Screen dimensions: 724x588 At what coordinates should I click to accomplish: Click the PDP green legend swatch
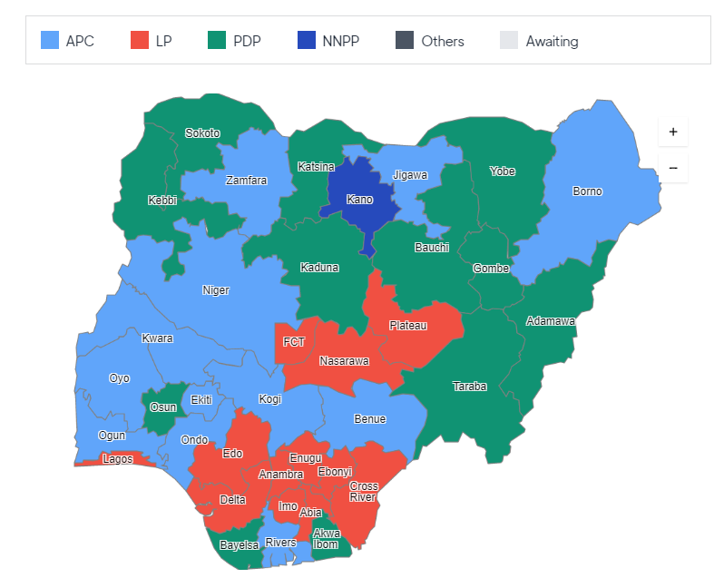pyautogui.click(x=217, y=40)
